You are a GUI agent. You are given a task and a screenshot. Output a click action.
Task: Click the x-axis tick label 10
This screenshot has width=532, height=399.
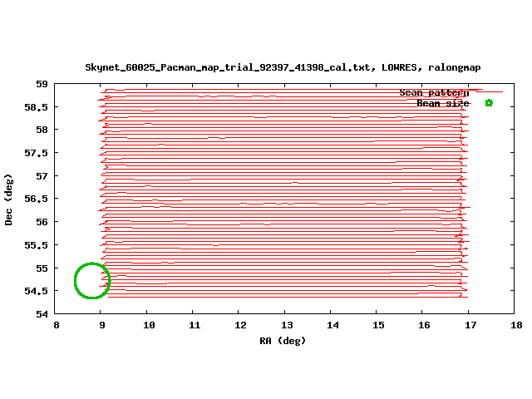click(x=149, y=325)
